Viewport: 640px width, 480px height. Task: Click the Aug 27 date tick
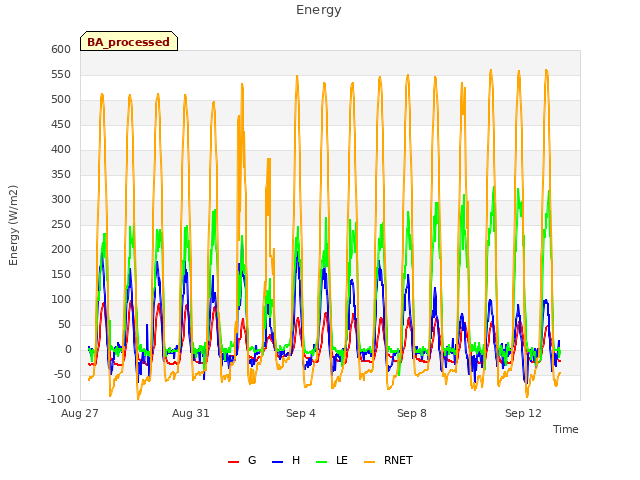[80, 413]
